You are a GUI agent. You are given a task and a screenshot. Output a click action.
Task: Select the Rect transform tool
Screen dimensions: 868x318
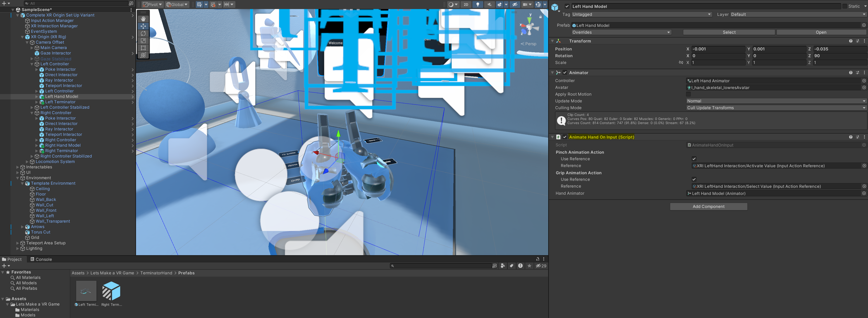143,48
